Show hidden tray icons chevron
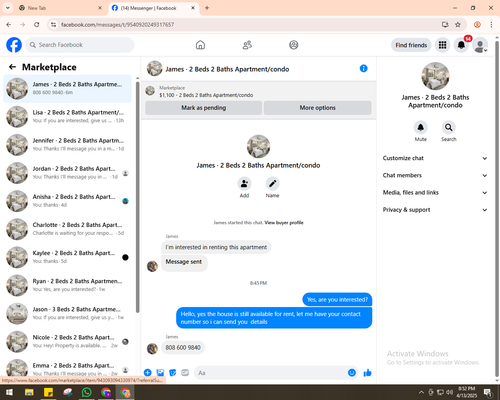 (x=421, y=392)
